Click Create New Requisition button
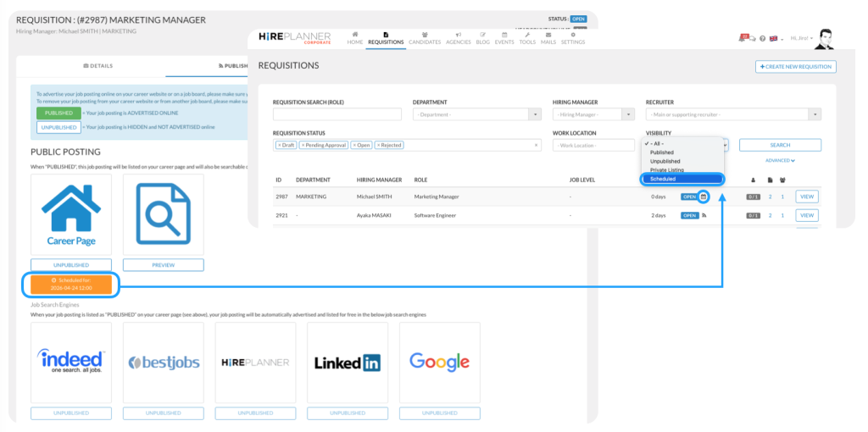This screenshot has width=868, height=432. coord(795,66)
